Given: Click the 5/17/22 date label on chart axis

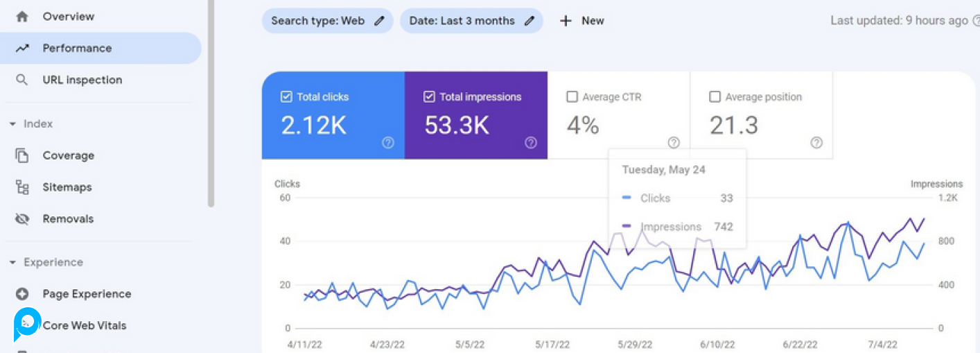Looking at the screenshot, I should pos(552,345).
